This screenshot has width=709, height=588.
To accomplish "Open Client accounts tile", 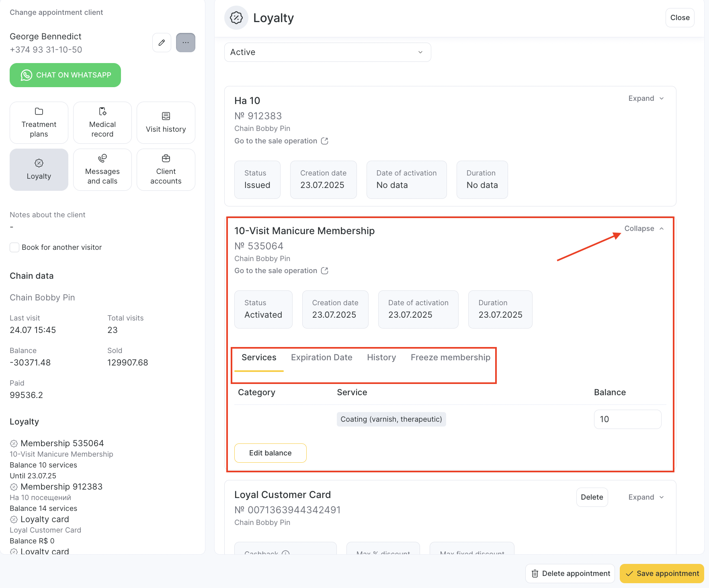I will [x=166, y=169].
